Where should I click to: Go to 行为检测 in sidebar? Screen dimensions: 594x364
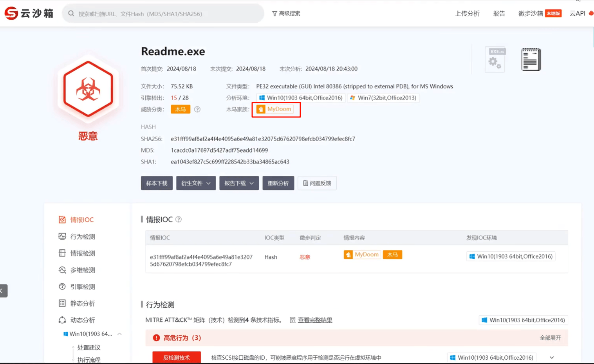[x=77, y=236]
